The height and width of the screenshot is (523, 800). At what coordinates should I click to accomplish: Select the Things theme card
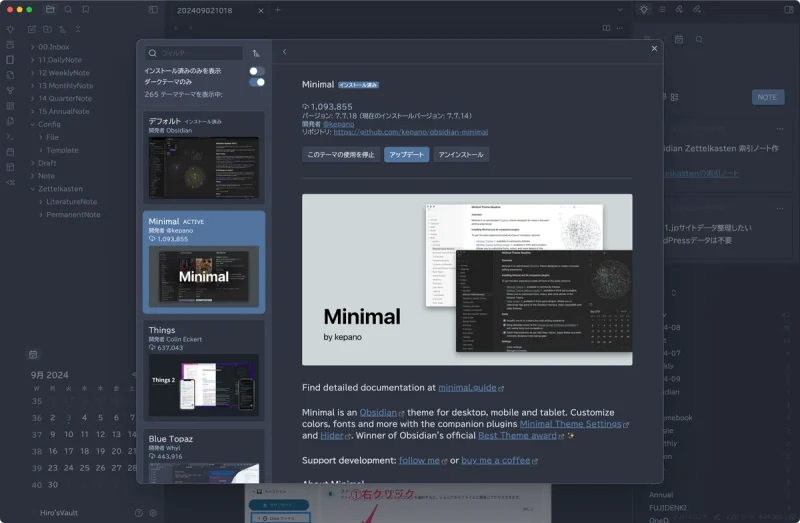point(204,370)
